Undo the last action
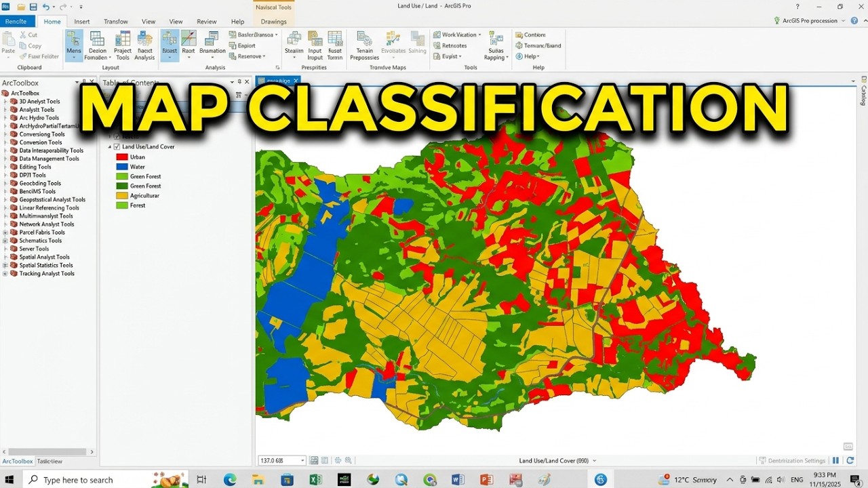 46,7
